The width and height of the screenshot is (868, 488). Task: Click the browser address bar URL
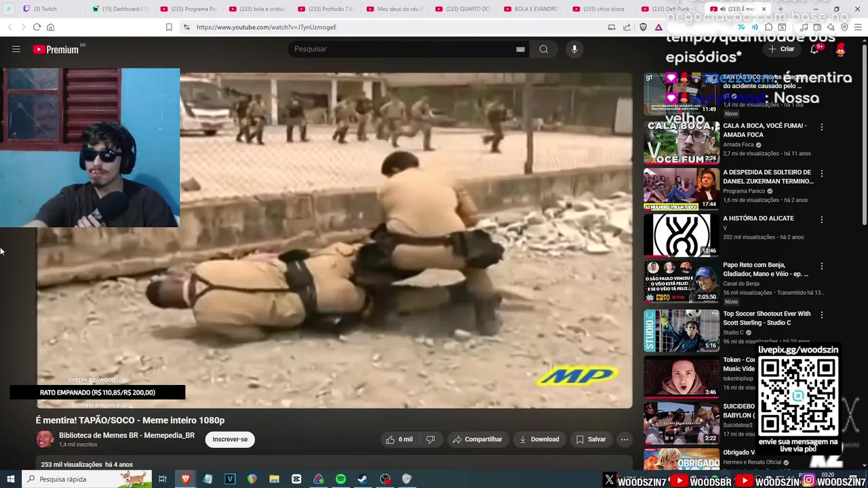pos(266,27)
